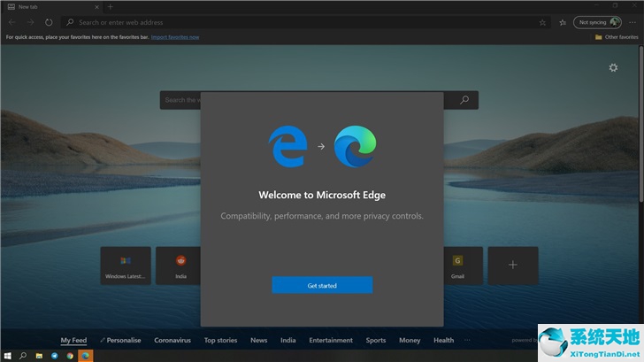The width and height of the screenshot is (644, 362).
Task: Click the page vertical scrollbar
Action: coord(640,123)
